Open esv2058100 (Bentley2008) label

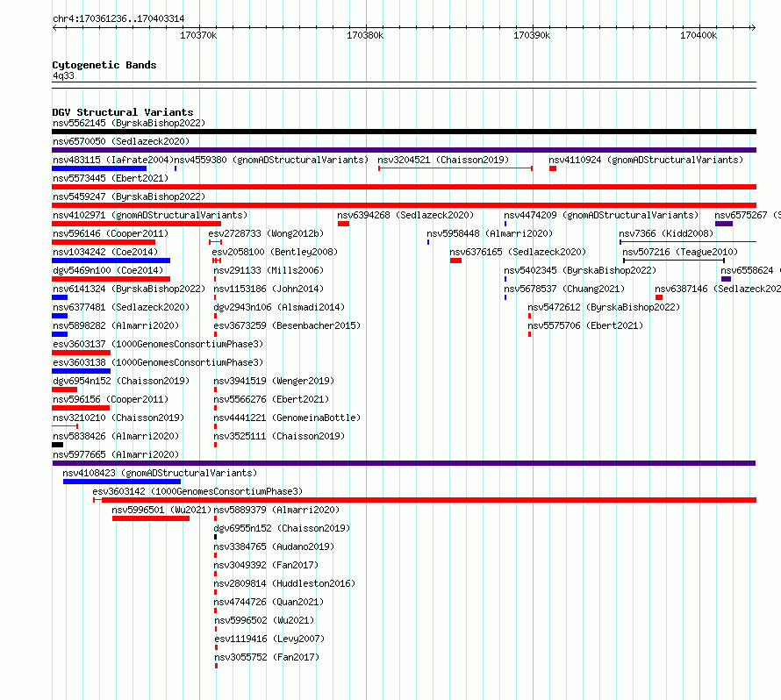click(x=275, y=252)
